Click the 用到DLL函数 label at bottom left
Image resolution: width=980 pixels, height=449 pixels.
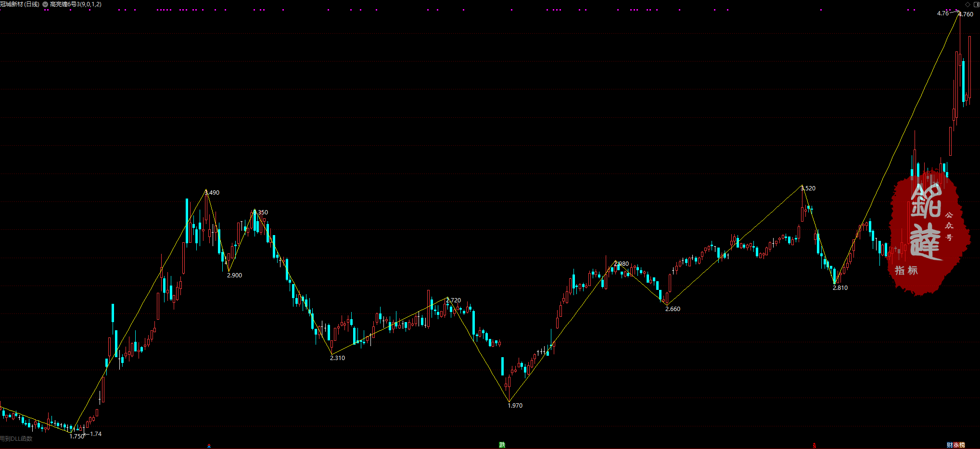16,438
